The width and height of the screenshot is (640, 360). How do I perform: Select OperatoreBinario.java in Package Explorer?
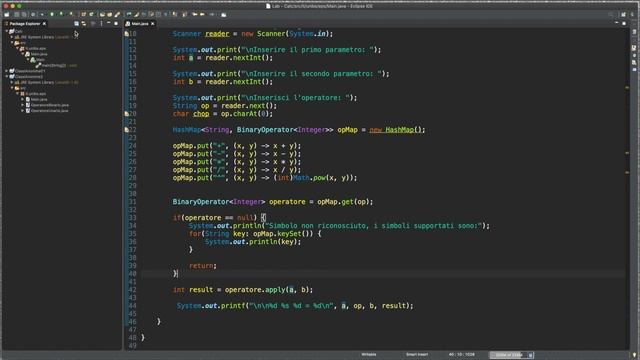pyautogui.click(x=50, y=105)
